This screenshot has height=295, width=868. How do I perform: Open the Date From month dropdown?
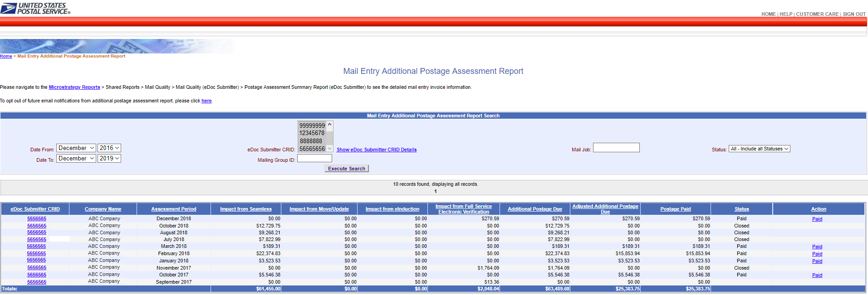(x=76, y=148)
